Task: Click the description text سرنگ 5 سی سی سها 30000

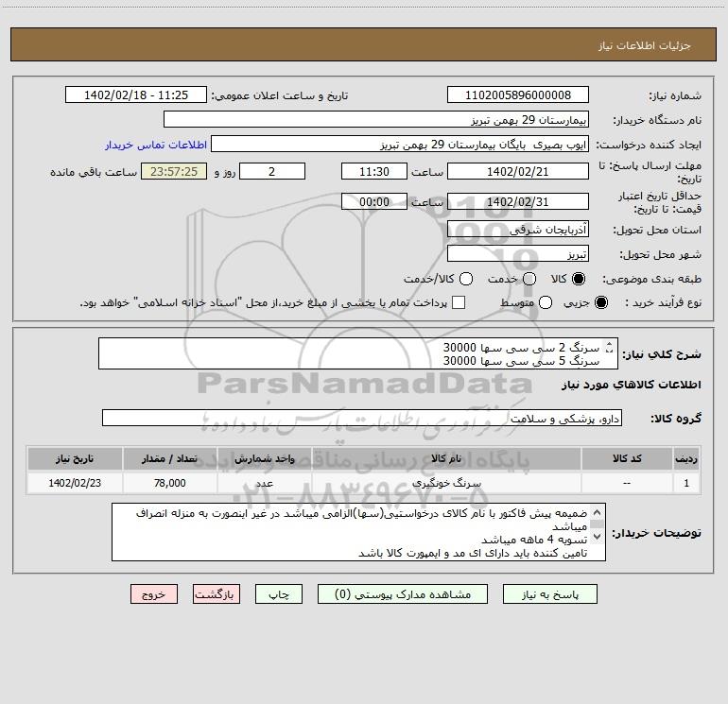Action: (521, 361)
